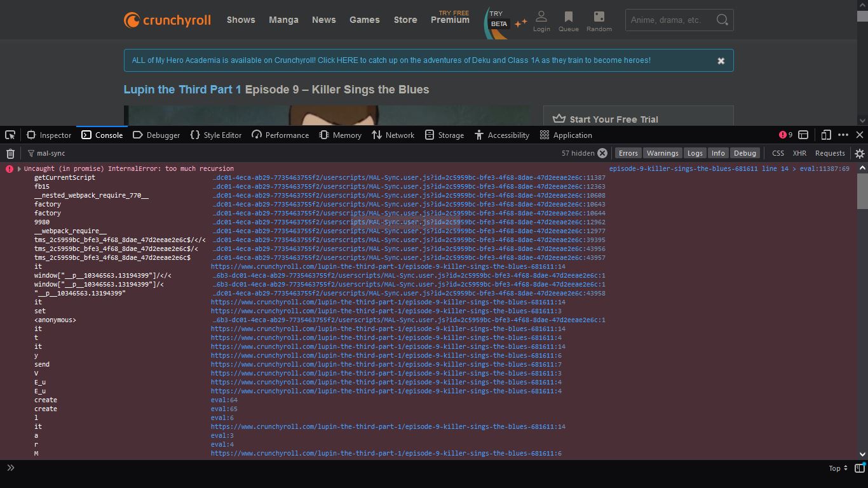Image resolution: width=868 pixels, height=488 pixels.
Task: Open the Style Editor tab
Action: click(216, 135)
